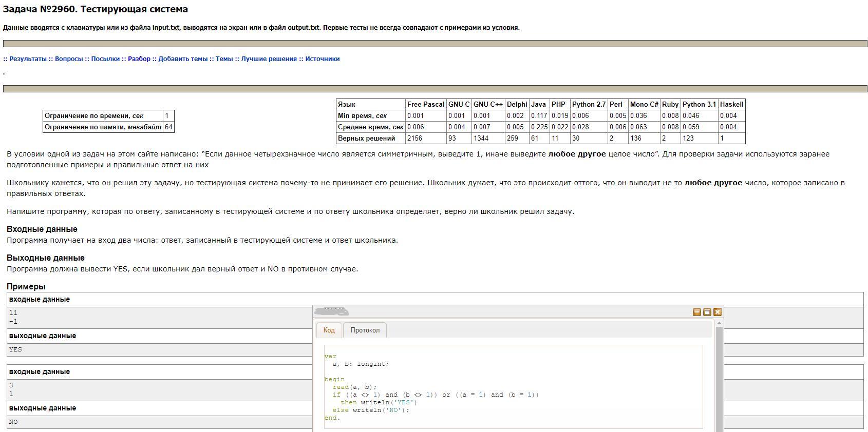Click the Добавить темы link
The width and height of the screenshot is (868, 432).
(183, 59)
